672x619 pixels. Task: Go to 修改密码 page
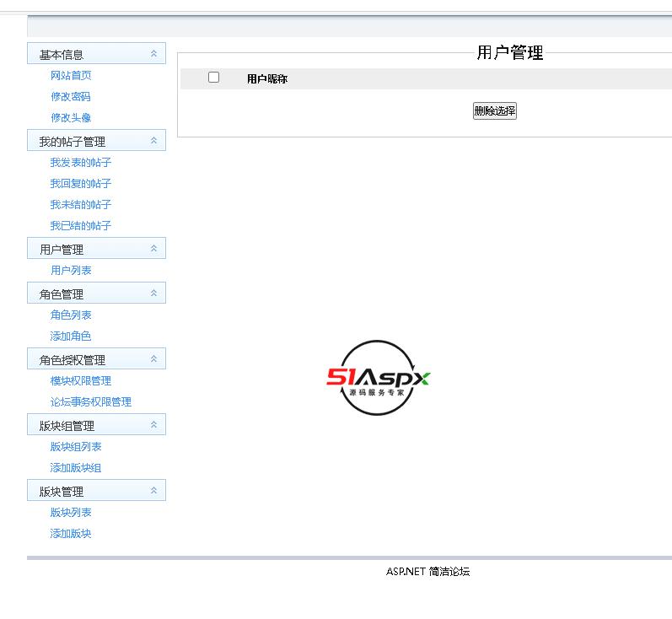coord(71,96)
